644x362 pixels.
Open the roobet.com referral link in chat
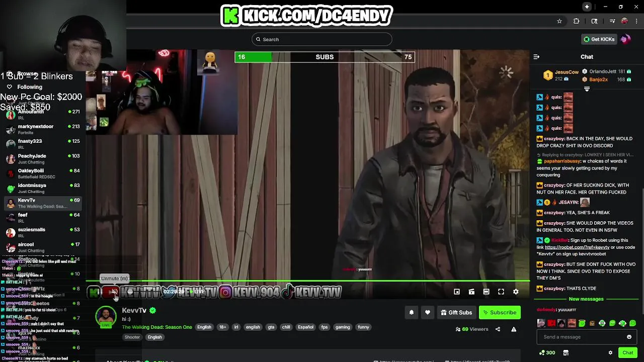click(577, 247)
